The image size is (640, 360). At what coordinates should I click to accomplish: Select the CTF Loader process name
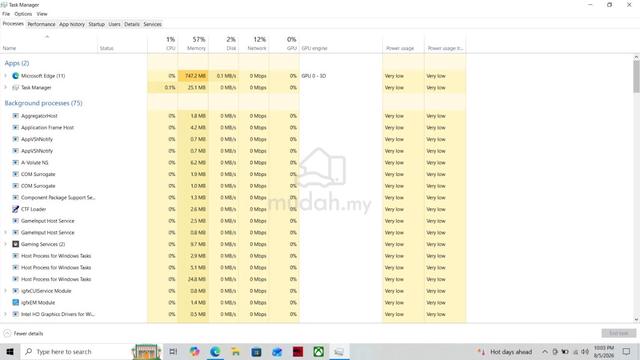point(33,209)
